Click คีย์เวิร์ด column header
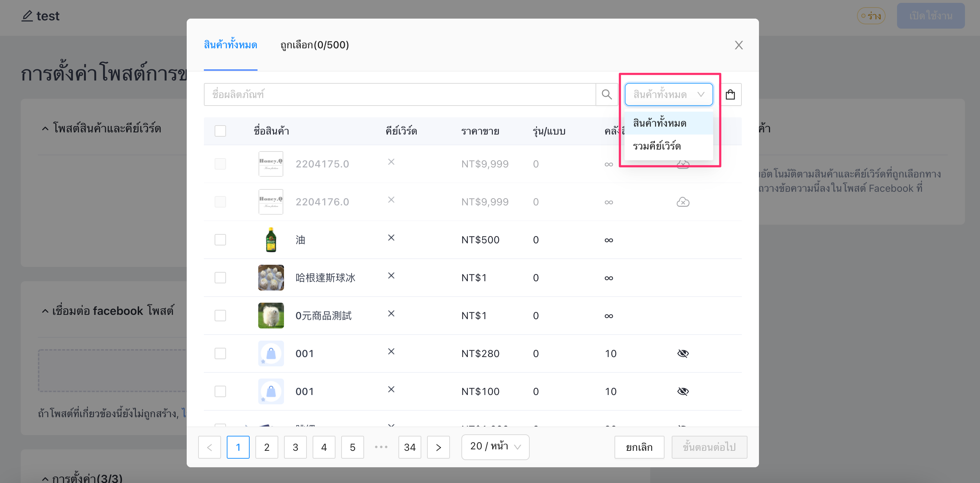Viewport: 980px width, 483px height. pos(401,131)
